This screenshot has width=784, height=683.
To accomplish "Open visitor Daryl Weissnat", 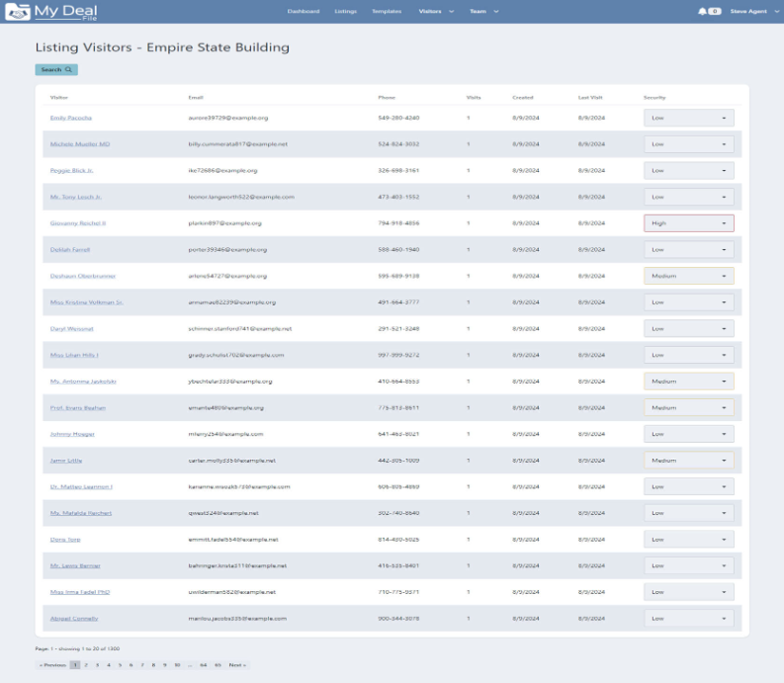I will coord(72,328).
